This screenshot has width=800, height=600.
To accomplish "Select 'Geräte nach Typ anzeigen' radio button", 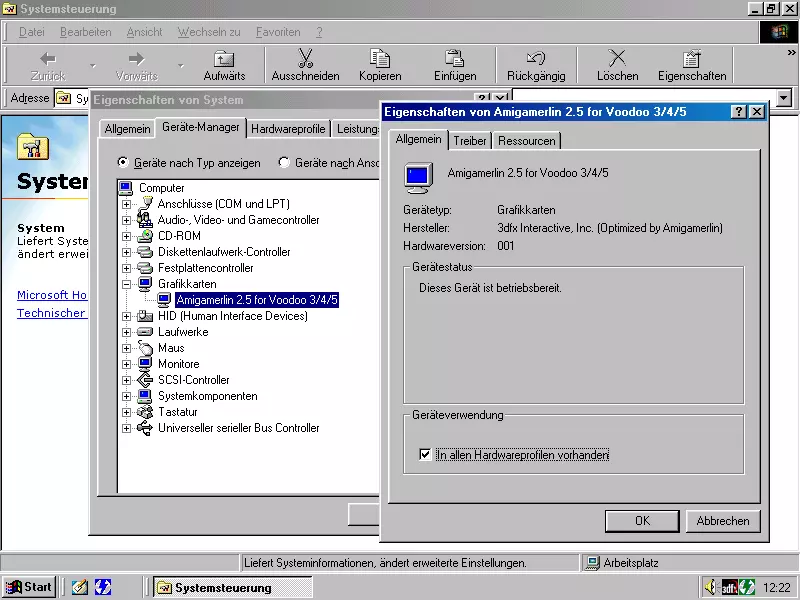I will pyautogui.click(x=122, y=162).
